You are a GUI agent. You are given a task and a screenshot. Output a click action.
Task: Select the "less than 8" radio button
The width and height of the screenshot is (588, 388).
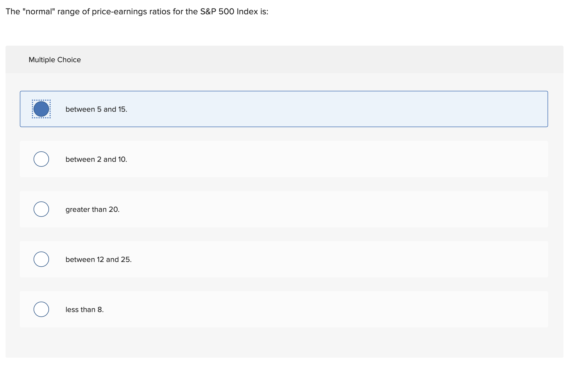click(x=41, y=309)
